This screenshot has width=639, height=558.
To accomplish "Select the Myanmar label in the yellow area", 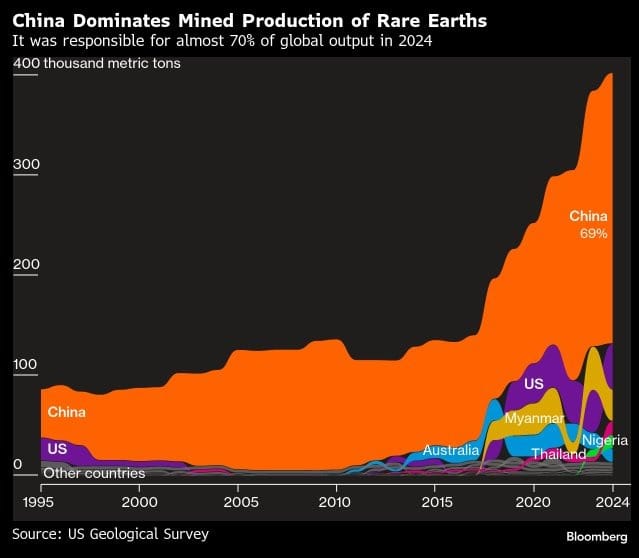I will click(x=534, y=418).
